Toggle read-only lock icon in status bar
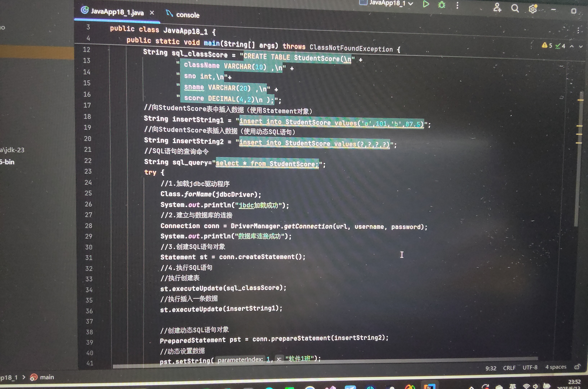 click(578, 367)
